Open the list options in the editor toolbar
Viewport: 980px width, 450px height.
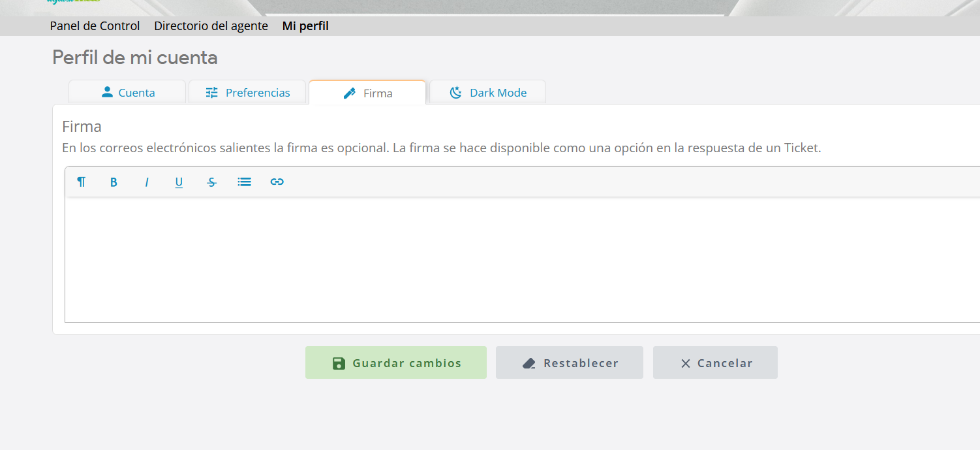[x=244, y=182]
